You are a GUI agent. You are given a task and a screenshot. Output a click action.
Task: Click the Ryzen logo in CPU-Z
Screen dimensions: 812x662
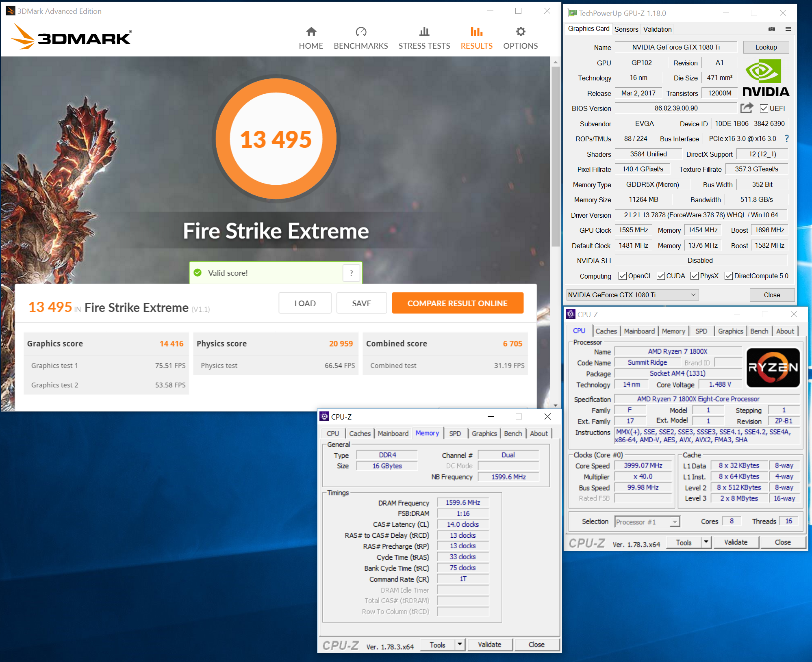pyautogui.click(x=773, y=368)
